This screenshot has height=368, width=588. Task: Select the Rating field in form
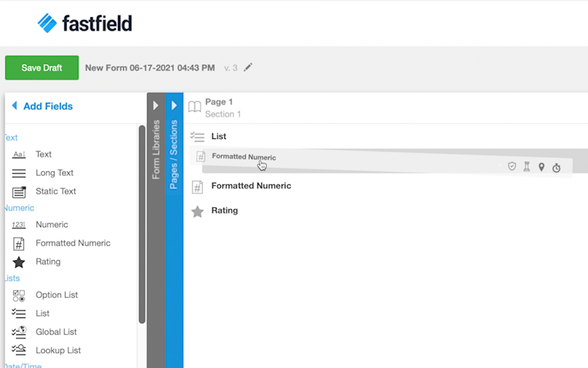pyautogui.click(x=224, y=210)
